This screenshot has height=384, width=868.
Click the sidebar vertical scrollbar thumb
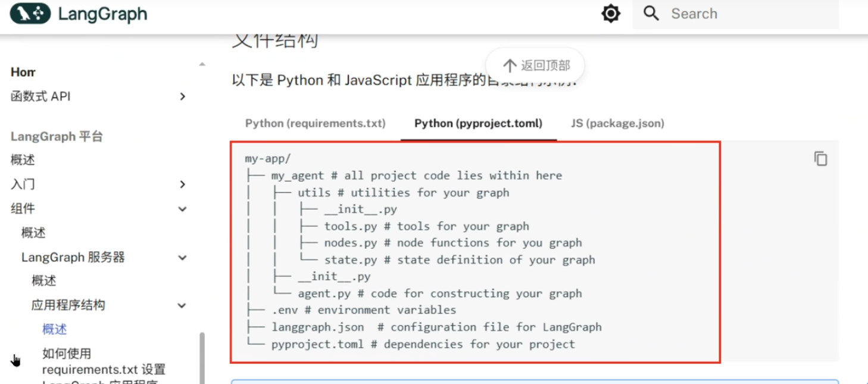tap(202, 357)
